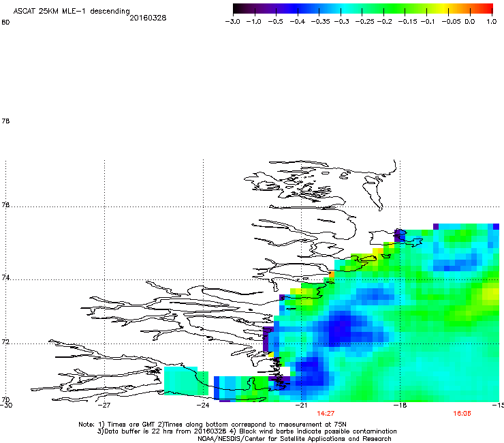Viewport: 504px width, 443px height.
Task: Click the -0.05 color bar label
Action: pos(451,22)
